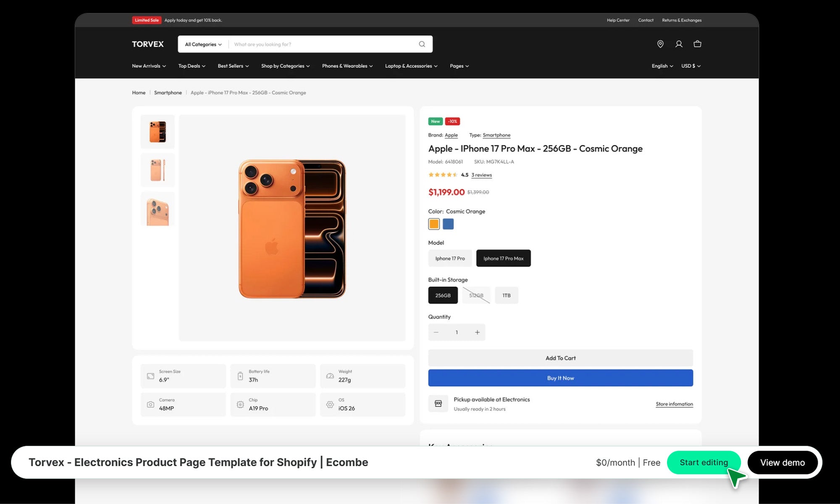Open the USD $ currency dropdown
This screenshot has width=840, height=504.
click(690, 66)
